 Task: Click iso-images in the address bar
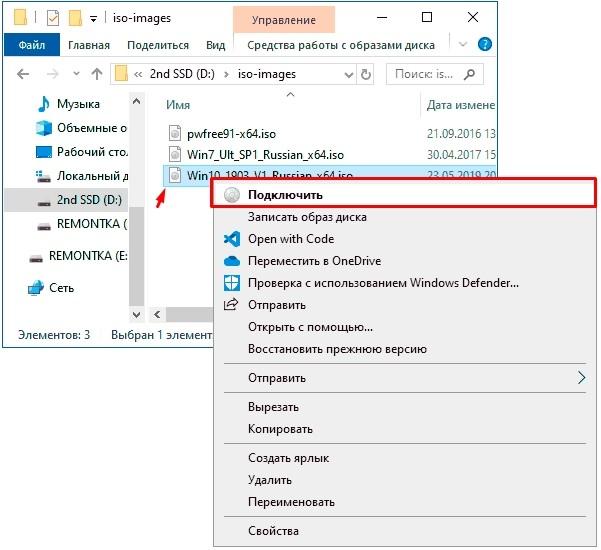point(267,74)
